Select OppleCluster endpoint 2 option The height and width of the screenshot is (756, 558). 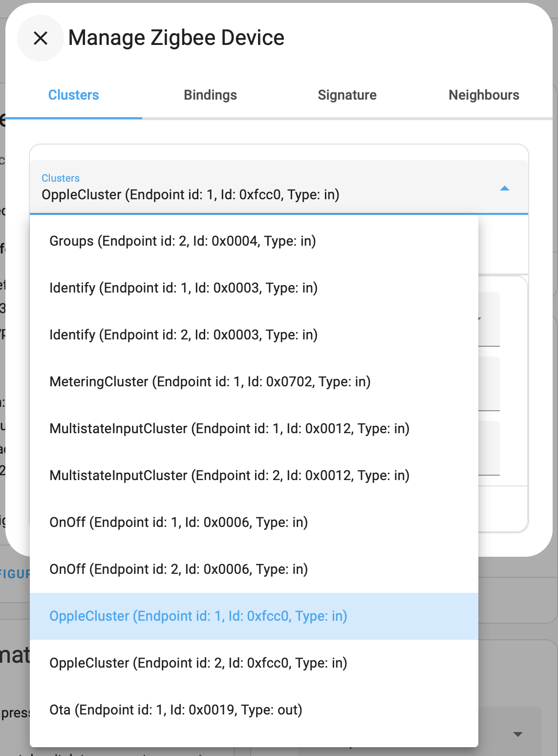[x=254, y=663]
